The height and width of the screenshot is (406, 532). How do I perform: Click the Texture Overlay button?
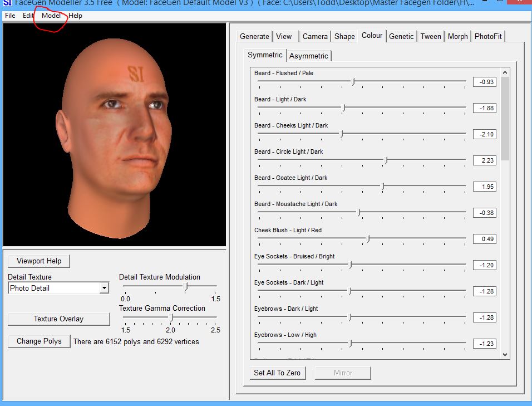(x=58, y=319)
